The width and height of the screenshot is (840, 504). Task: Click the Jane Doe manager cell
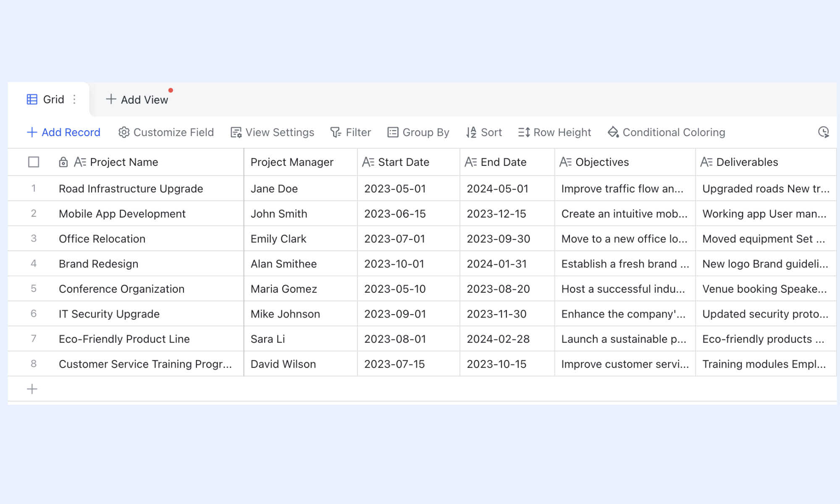pos(301,189)
